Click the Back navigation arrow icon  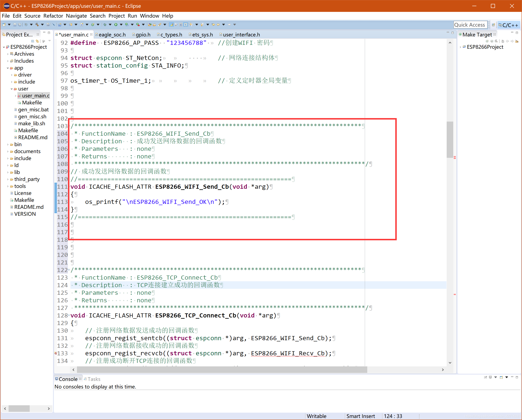[x=218, y=25]
